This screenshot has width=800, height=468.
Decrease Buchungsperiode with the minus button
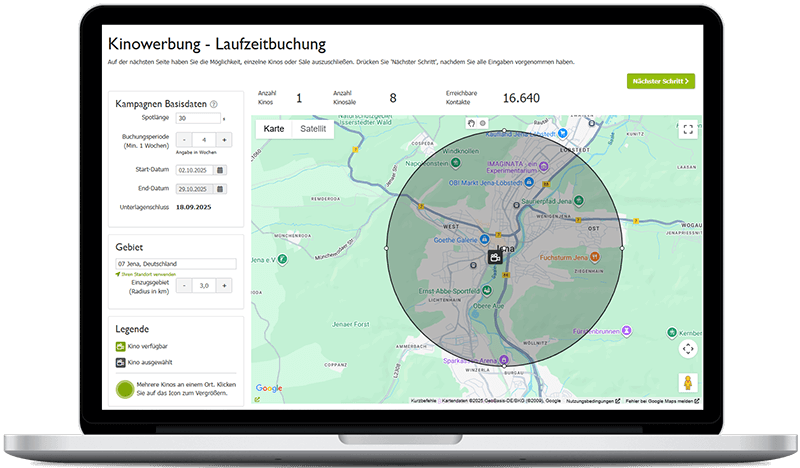184,140
